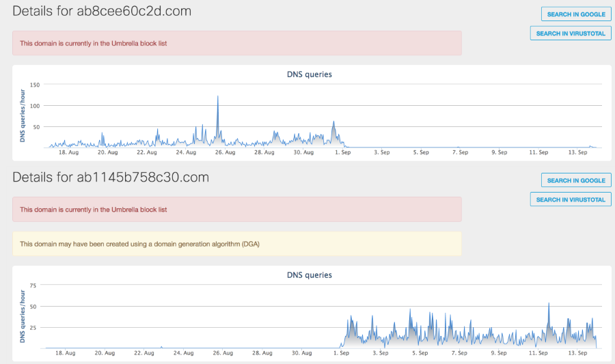This screenshot has height=364, width=615.
Task: Click the 'DNS queries/hour' axis label of the lower chart
Action: pyautogui.click(x=23, y=316)
